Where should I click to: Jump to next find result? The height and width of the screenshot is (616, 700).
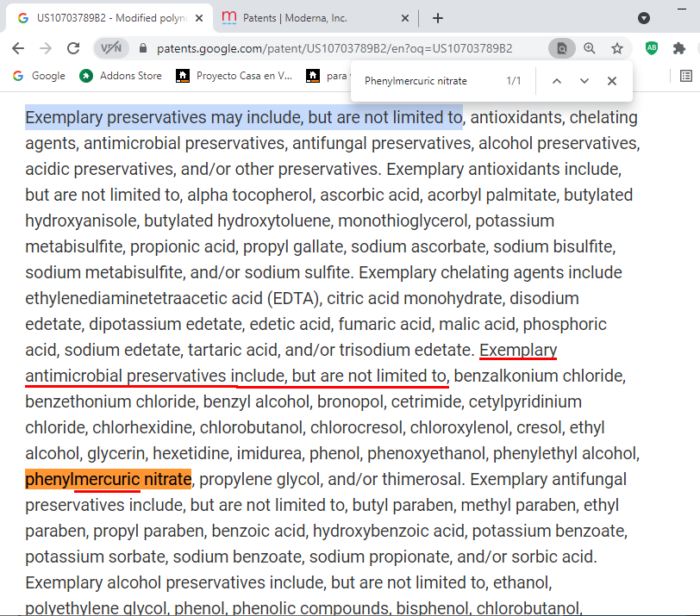(584, 81)
